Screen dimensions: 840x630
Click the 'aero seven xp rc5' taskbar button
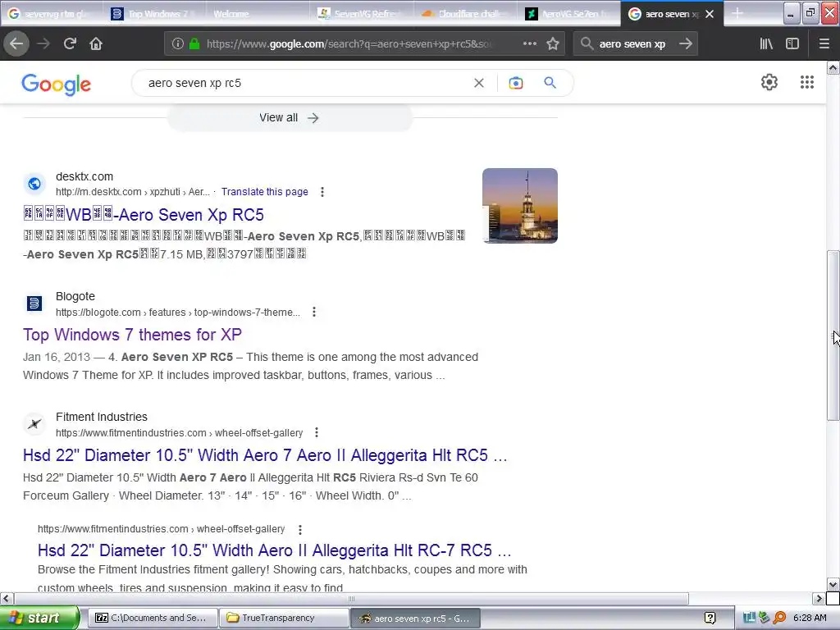click(x=415, y=618)
